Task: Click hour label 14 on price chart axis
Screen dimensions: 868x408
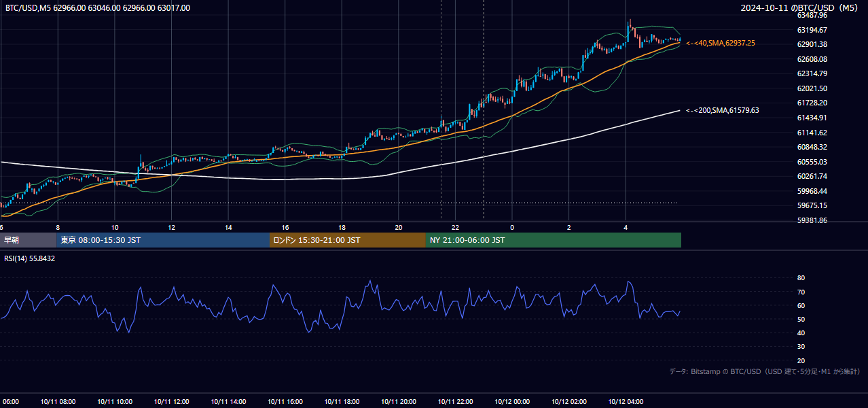Action: 228,227
